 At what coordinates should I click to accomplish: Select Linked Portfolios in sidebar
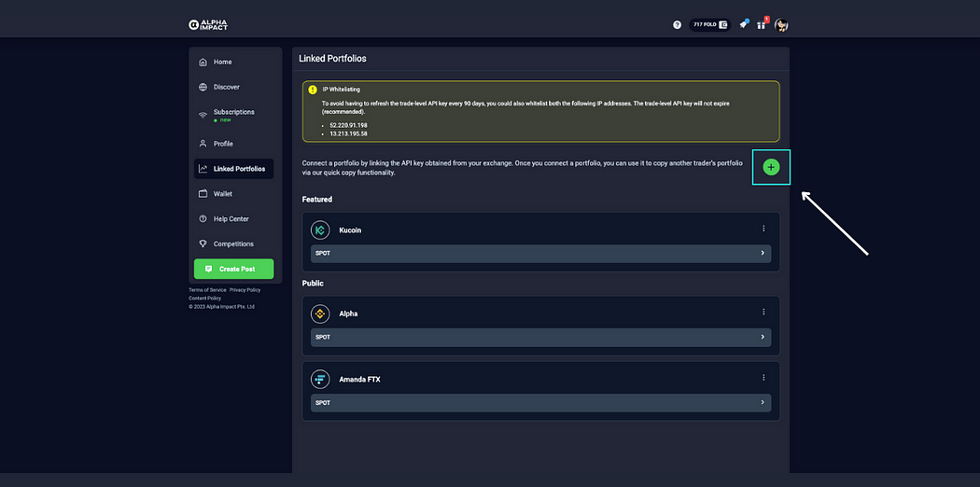pyautogui.click(x=233, y=169)
